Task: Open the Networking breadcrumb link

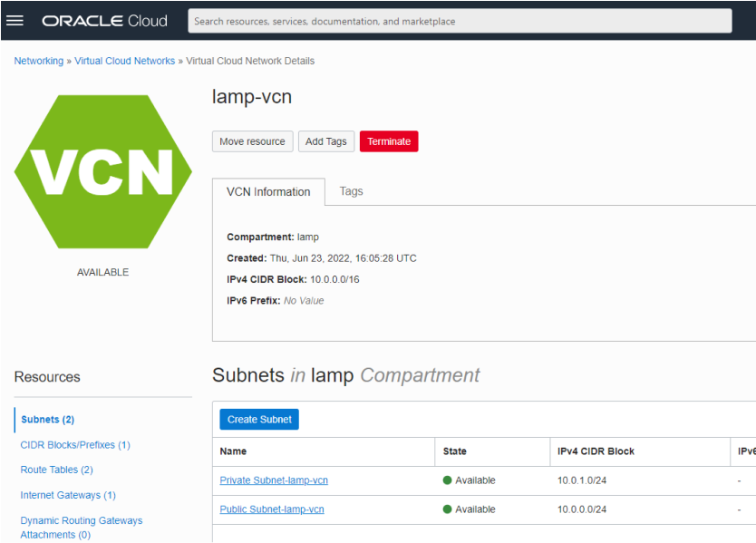Action: pos(38,61)
